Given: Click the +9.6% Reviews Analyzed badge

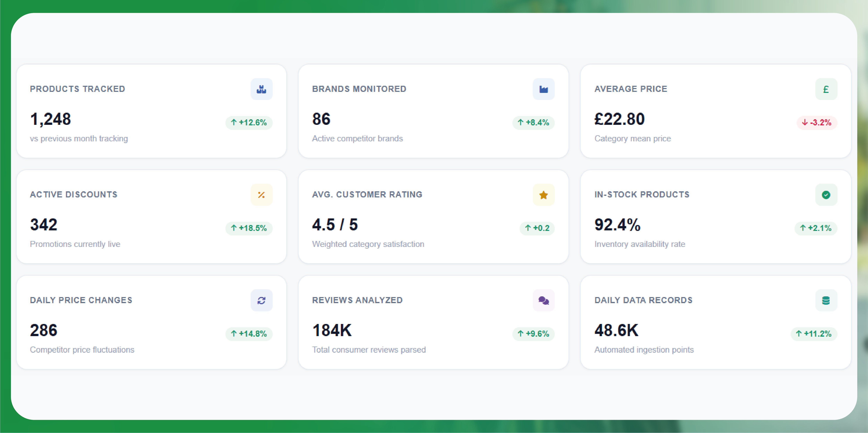Looking at the screenshot, I should [x=533, y=334].
